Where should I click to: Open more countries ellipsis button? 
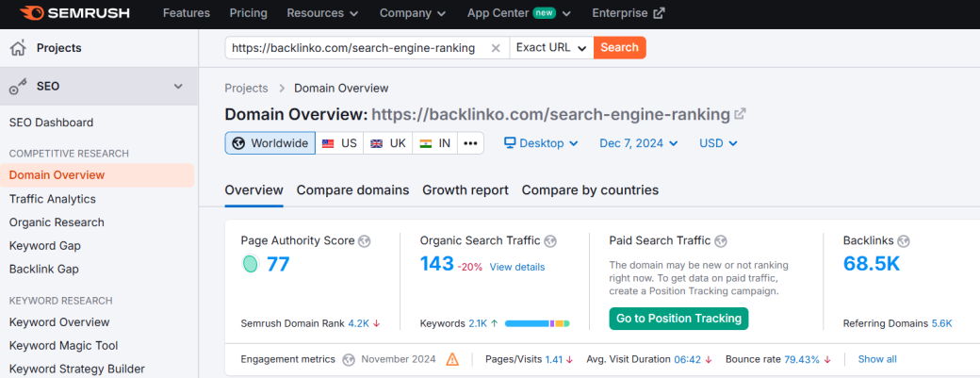pyautogui.click(x=470, y=143)
